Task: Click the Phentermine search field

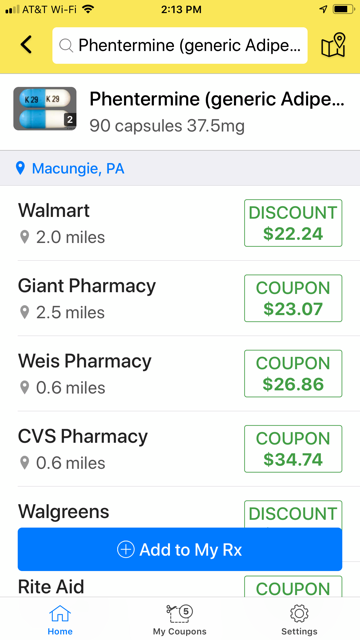Action: pos(180,45)
